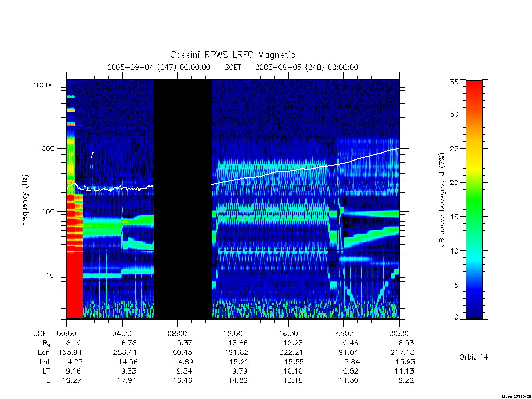
Task: Click the 10 frequency tick label
Action: (49, 275)
